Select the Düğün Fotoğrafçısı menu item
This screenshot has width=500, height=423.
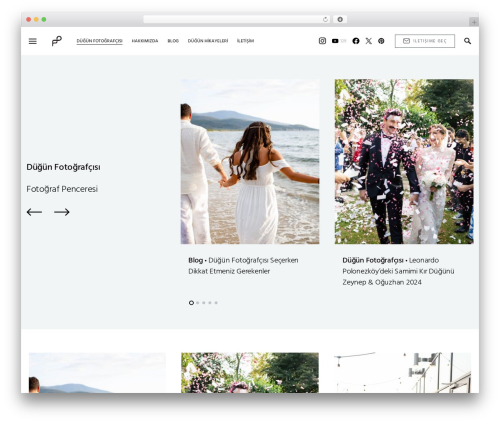pyautogui.click(x=99, y=41)
